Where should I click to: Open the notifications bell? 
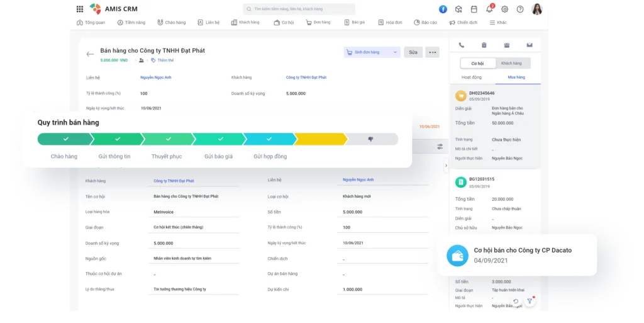click(x=489, y=9)
